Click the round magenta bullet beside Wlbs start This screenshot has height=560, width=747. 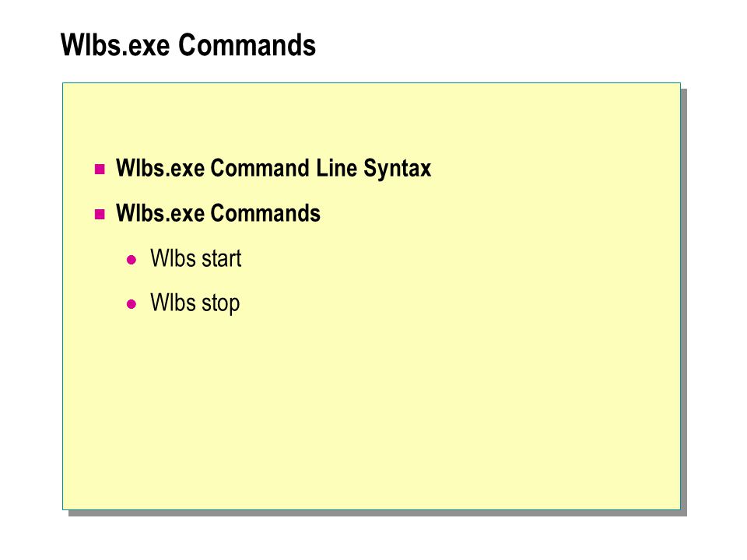(132, 260)
